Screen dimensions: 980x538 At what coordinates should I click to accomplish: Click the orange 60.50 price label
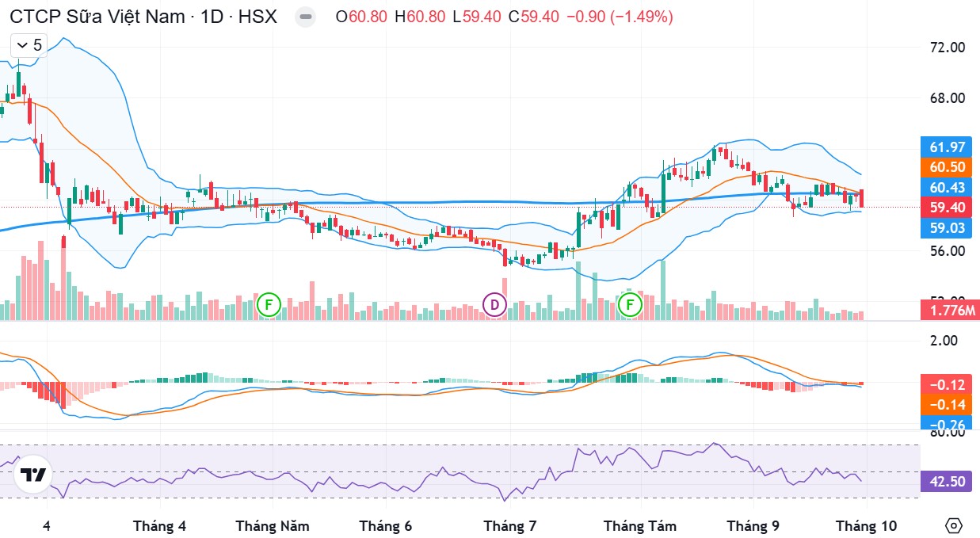pyautogui.click(x=947, y=167)
